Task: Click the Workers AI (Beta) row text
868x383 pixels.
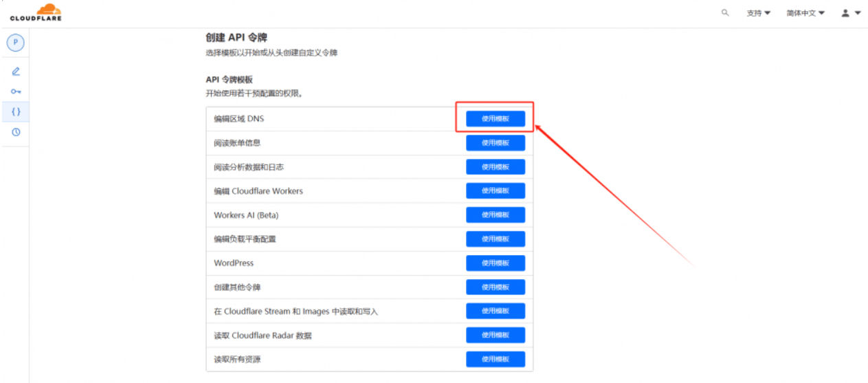Action: point(246,215)
